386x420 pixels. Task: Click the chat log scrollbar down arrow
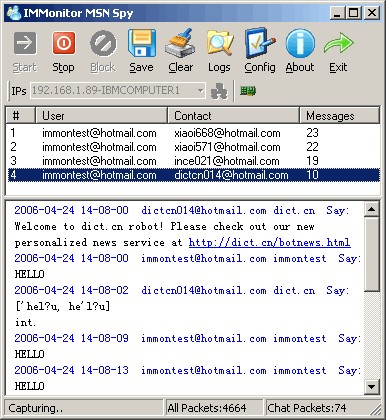[x=371, y=387]
